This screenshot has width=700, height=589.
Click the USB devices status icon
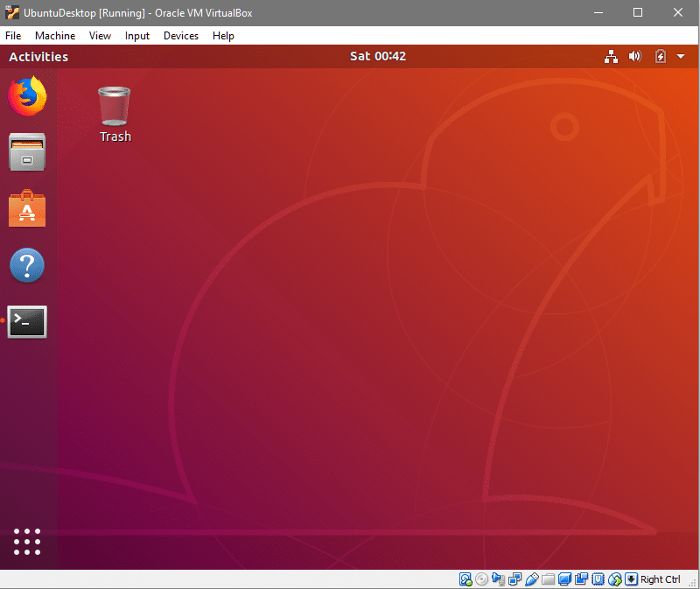click(x=532, y=579)
